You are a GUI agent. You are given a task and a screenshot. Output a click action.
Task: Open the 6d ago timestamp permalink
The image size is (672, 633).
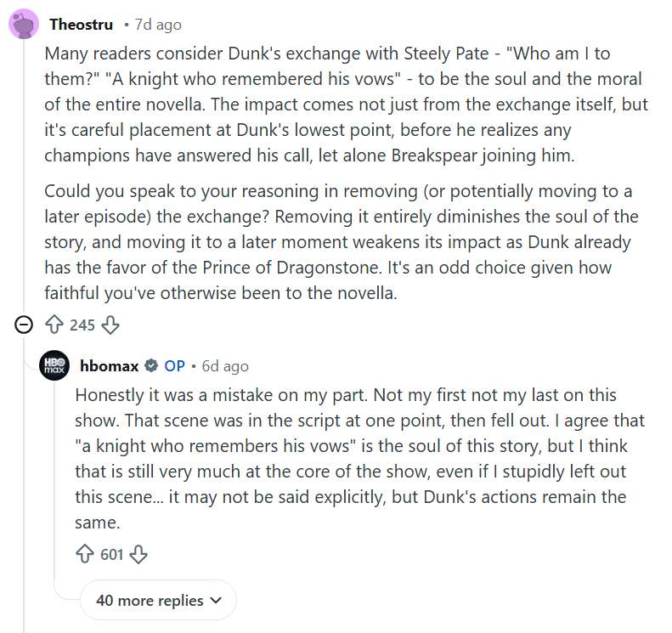point(225,366)
